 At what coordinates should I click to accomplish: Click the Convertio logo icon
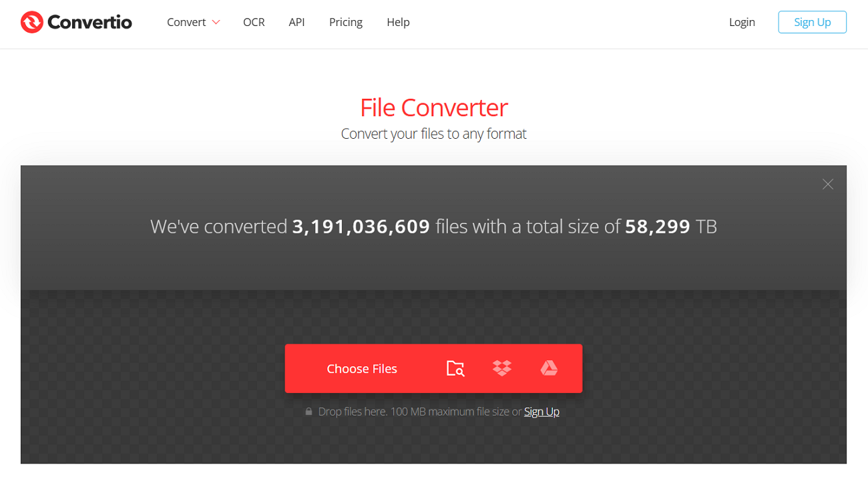tap(32, 22)
